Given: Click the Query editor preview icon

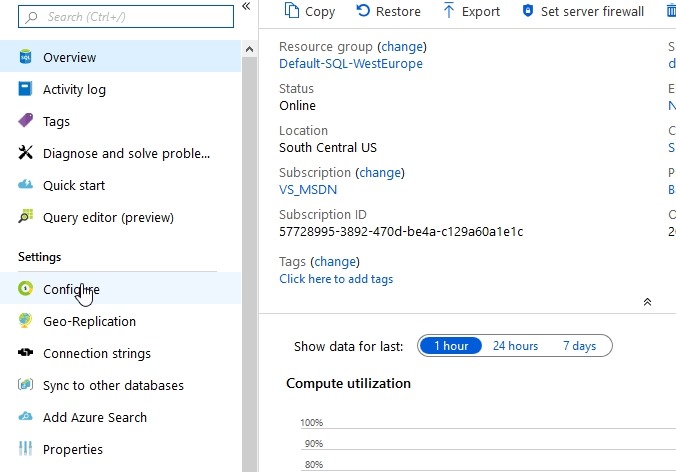Looking at the screenshot, I should (26, 217).
